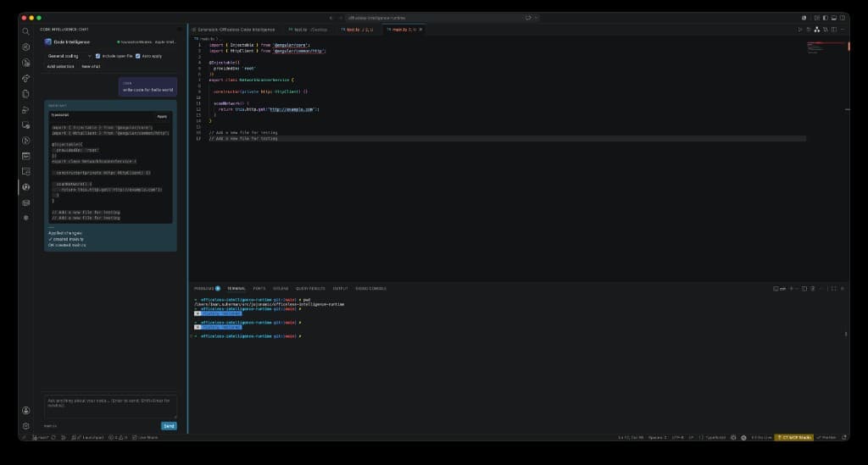The image size is (868, 465).
Task: Open the Manage gear in activity bar
Action: click(25, 426)
